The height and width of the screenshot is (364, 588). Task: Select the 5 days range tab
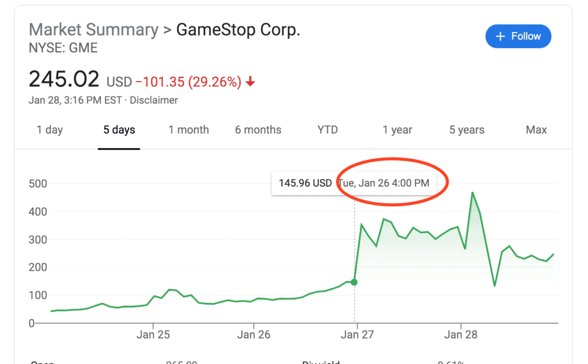coord(119,130)
